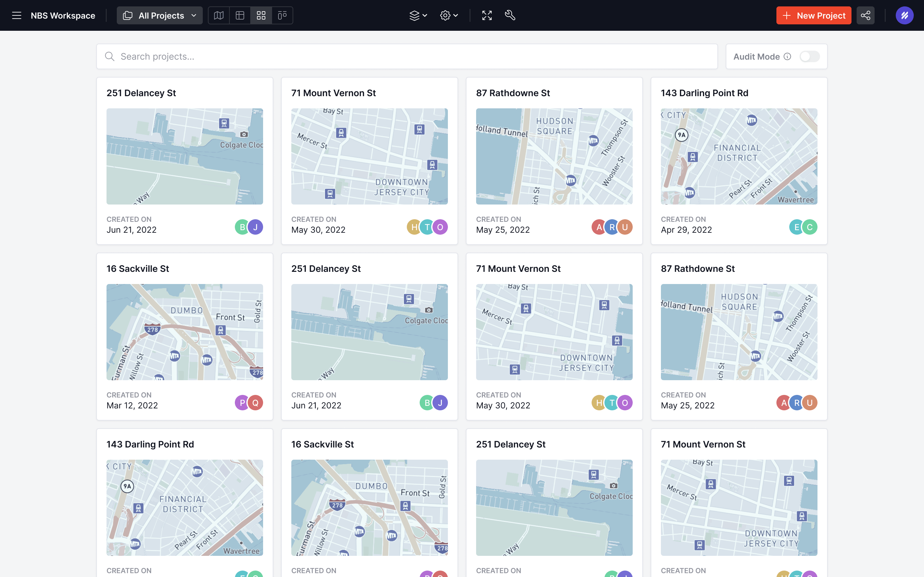The height and width of the screenshot is (577, 924).
Task: Open the 143 Darling Point Rd map thumbnail
Action: click(x=739, y=156)
